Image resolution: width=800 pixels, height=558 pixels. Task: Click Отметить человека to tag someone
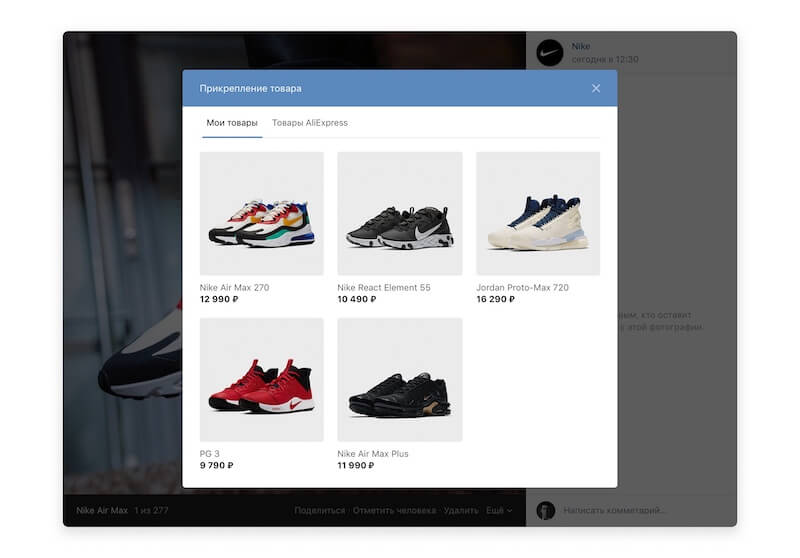(394, 511)
